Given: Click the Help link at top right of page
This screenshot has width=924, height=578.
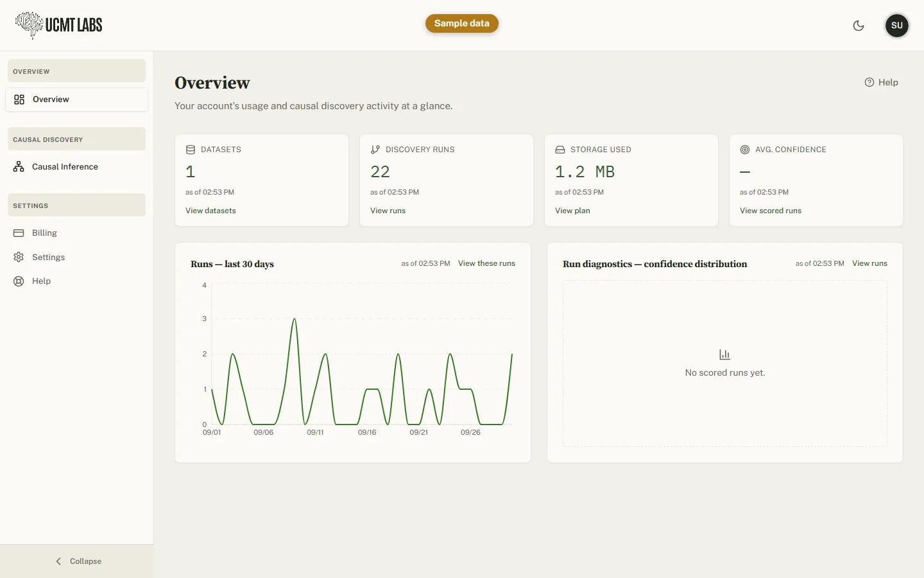Looking at the screenshot, I should [881, 82].
